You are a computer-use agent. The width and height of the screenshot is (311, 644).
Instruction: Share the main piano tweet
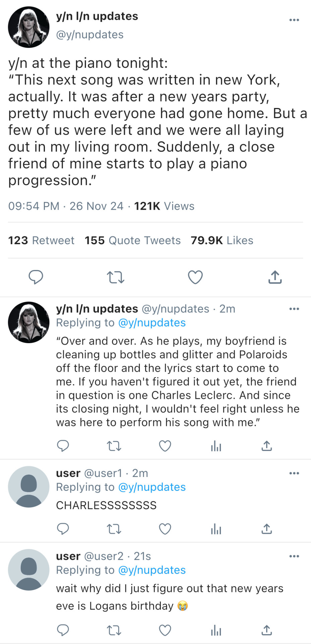(275, 277)
